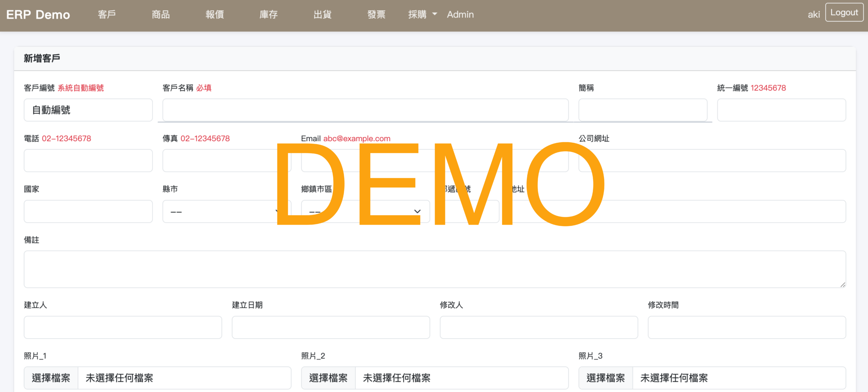Click the 必填 required hint text
The image size is (868, 392).
204,88
